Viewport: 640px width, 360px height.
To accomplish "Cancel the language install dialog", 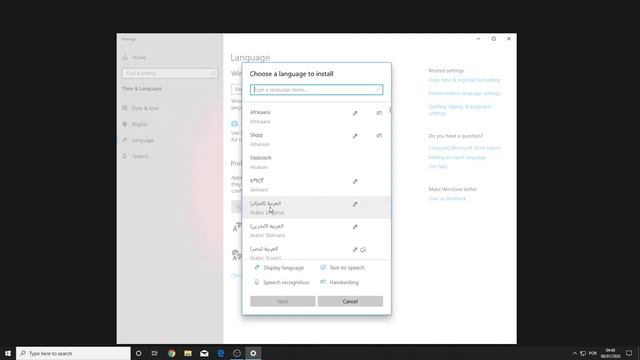I will pyautogui.click(x=350, y=301).
